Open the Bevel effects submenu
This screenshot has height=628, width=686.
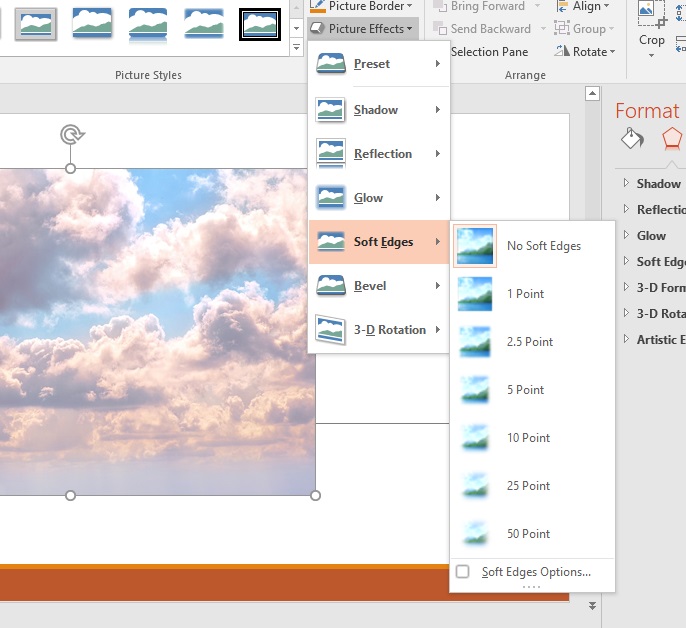379,286
